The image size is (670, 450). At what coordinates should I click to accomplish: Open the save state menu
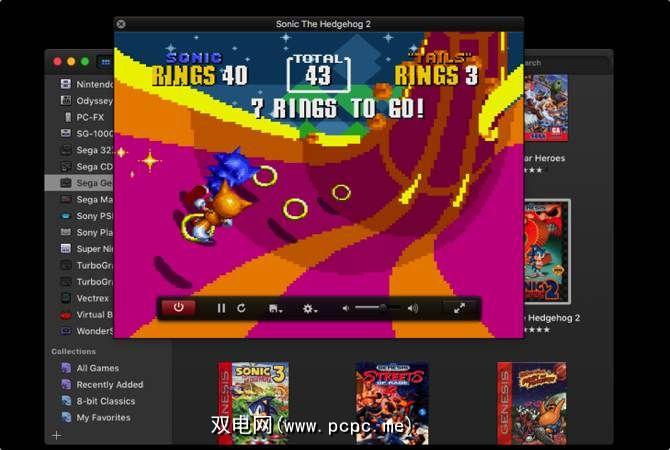click(x=275, y=308)
